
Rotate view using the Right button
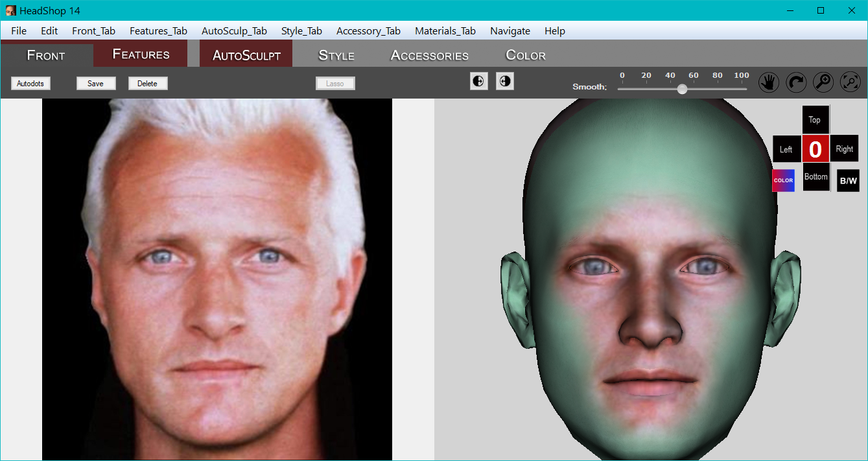pyautogui.click(x=844, y=149)
